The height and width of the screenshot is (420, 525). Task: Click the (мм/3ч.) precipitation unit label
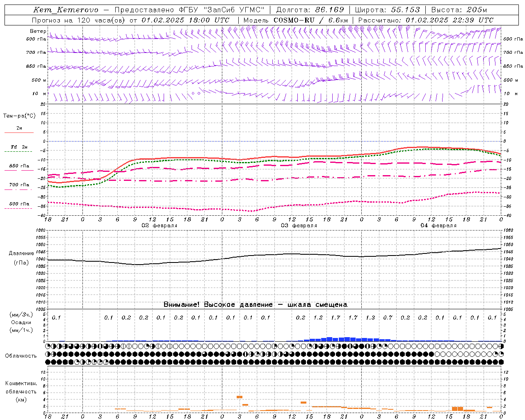(21, 315)
